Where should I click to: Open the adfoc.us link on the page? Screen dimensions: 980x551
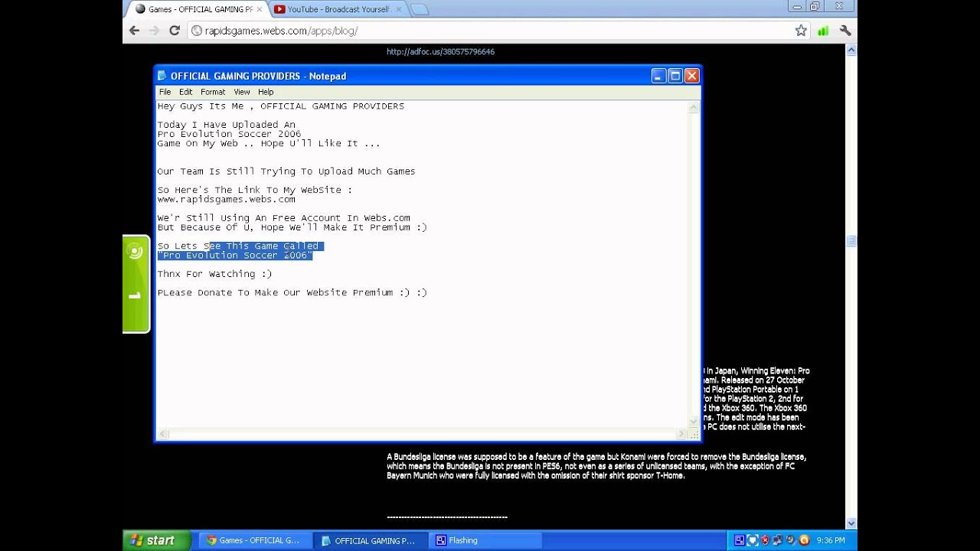click(440, 52)
